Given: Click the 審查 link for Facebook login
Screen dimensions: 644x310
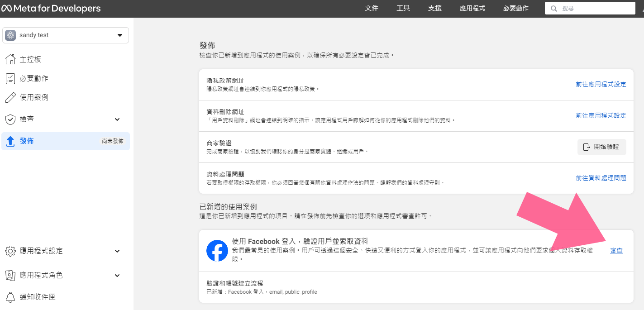Looking at the screenshot, I should (616, 251).
